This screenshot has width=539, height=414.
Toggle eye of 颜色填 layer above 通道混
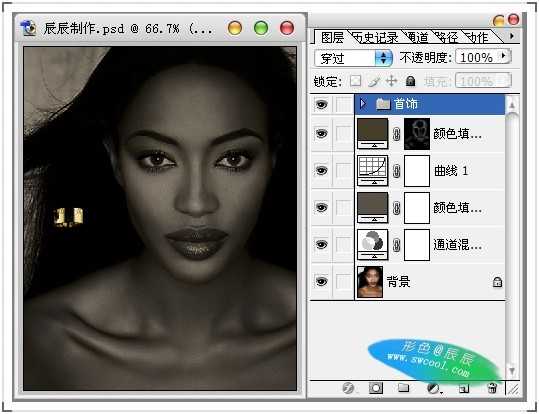[x=321, y=207]
